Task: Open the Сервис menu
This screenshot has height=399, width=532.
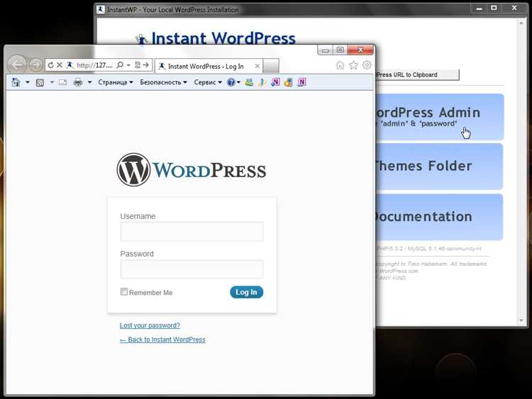Action: [x=208, y=82]
